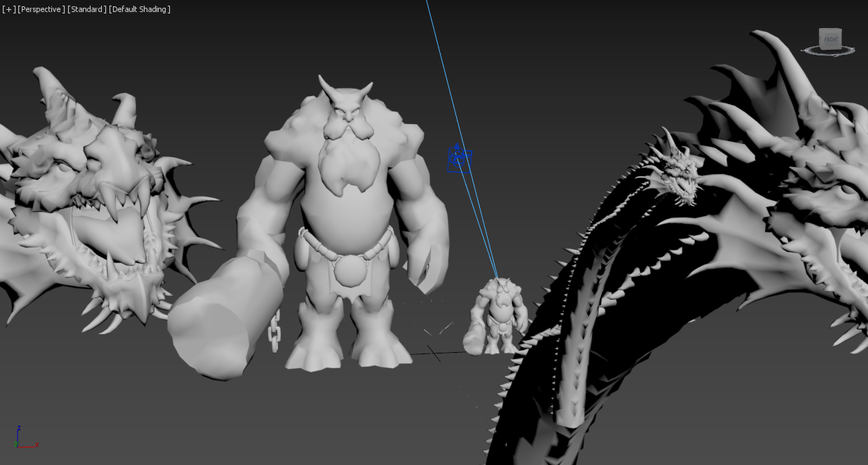Open the Default Shading per-view menu
868x465 pixels.
coord(140,9)
